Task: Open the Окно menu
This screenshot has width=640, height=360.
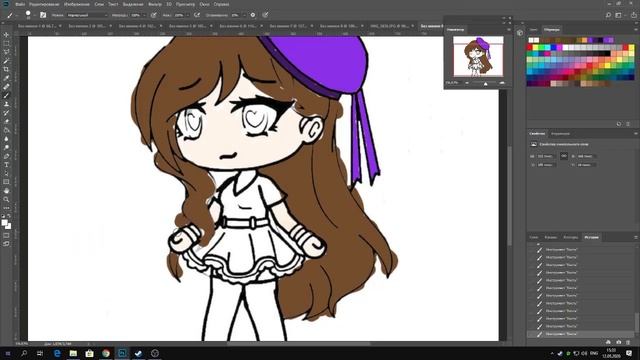Action: (x=204, y=4)
